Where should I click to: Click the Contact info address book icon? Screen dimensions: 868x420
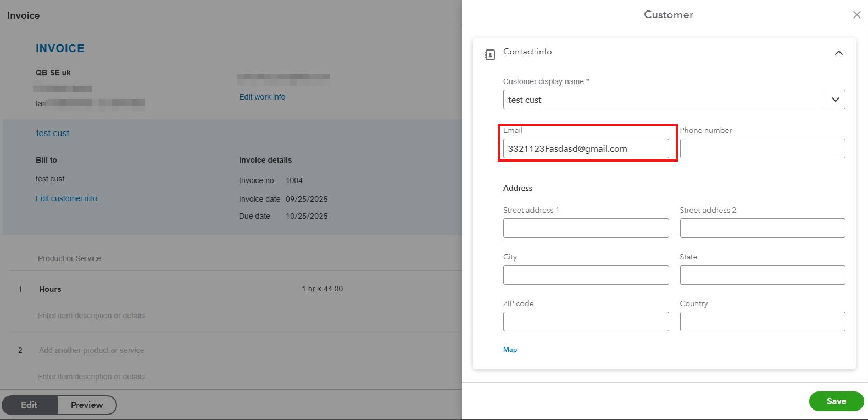coord(490,54)
